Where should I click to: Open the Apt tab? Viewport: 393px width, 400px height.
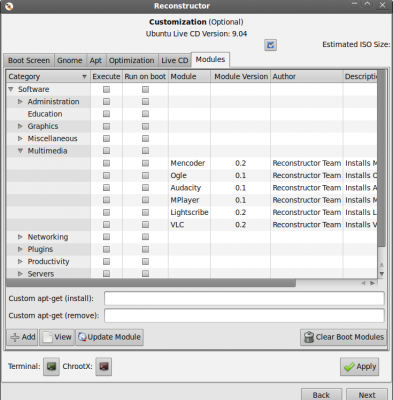[x=96, y=60]
